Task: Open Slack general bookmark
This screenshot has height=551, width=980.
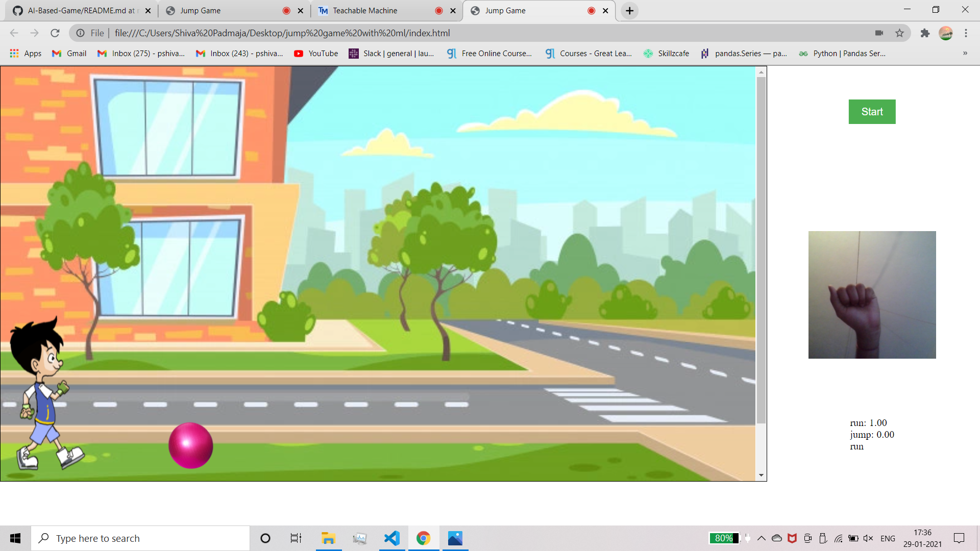Action: [391, 54]
